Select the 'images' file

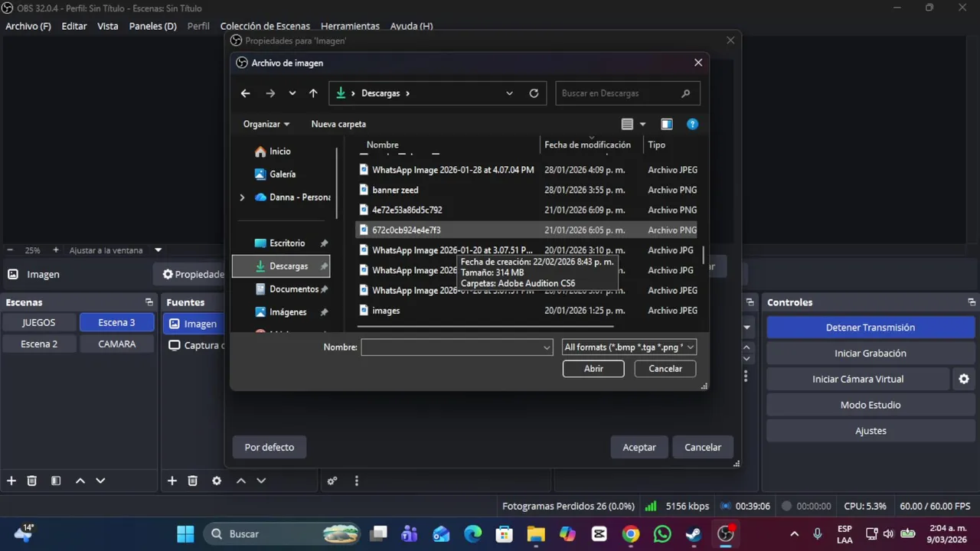click(x=386, y=311)
